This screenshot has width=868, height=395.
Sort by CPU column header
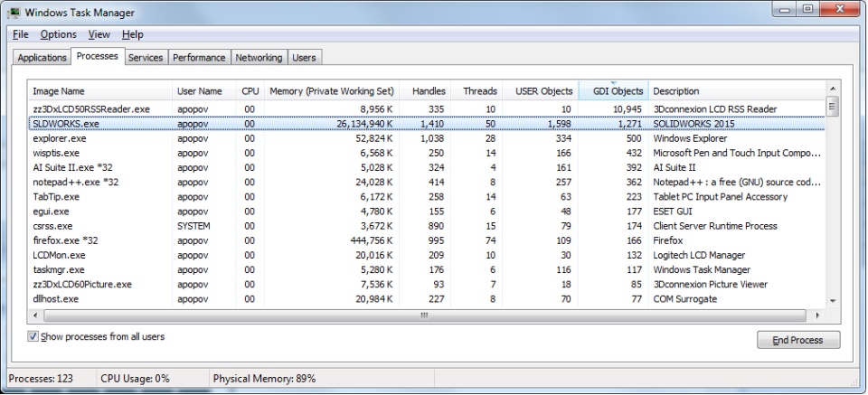[x=250, y=91]
